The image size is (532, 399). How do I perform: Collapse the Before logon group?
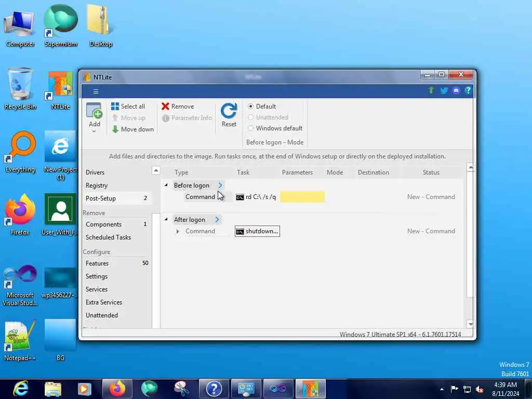pyautogui.click(x=166, y=185)
